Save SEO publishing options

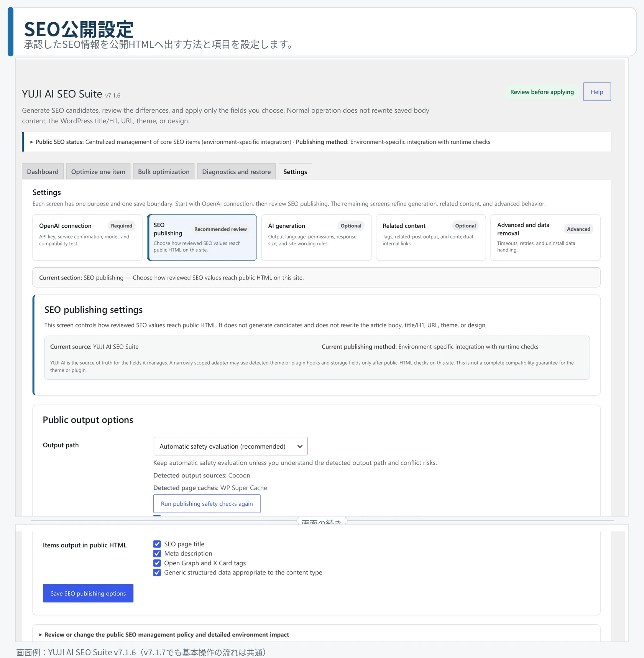(88, 593)
